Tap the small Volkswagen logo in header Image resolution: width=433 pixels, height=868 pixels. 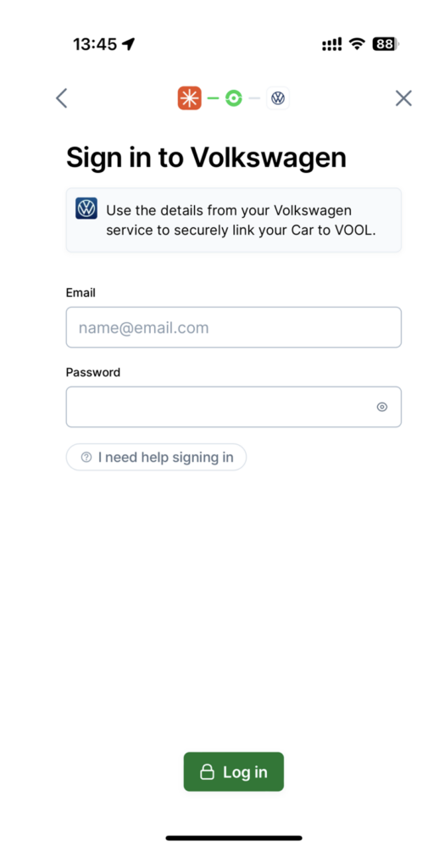tap(278, 98)
